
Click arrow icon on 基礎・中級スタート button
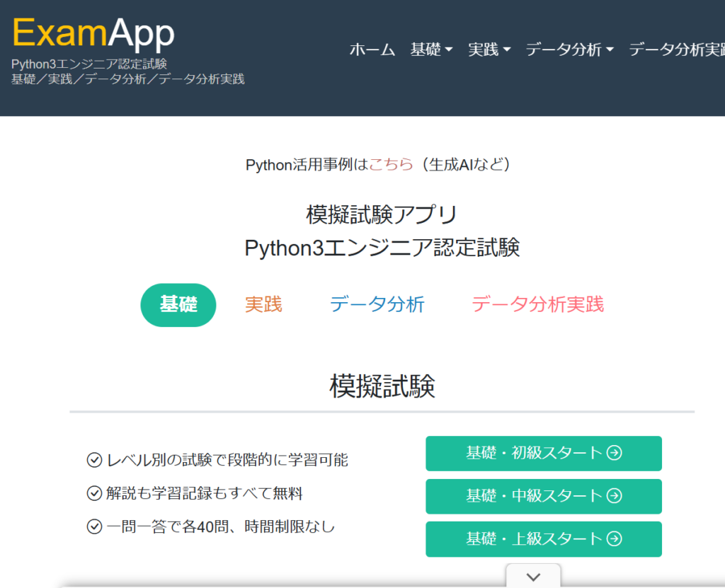click(x=615, y=496)
